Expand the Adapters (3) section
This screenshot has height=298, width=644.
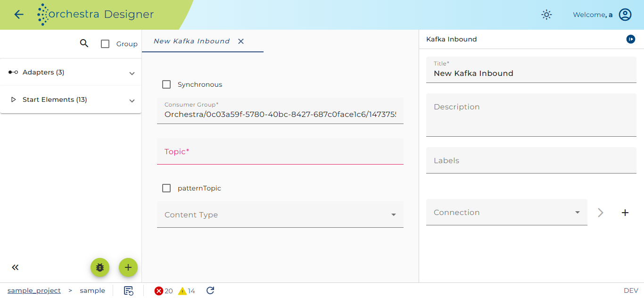point(71,72)
